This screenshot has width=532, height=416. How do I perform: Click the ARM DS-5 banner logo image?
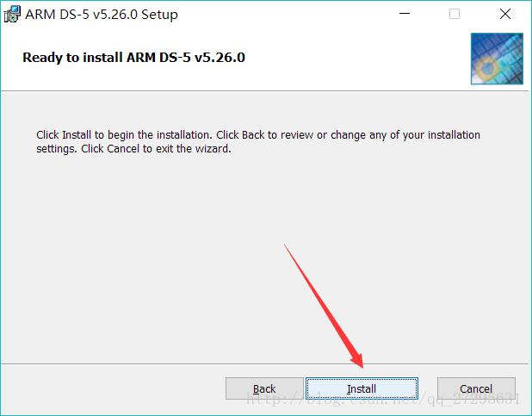coord(497,59)
